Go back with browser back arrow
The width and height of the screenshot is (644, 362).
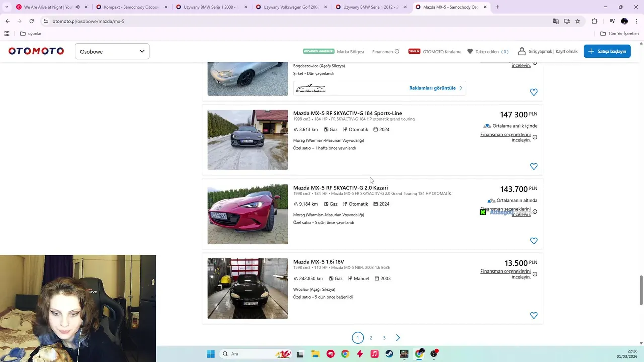coord(7,21)
